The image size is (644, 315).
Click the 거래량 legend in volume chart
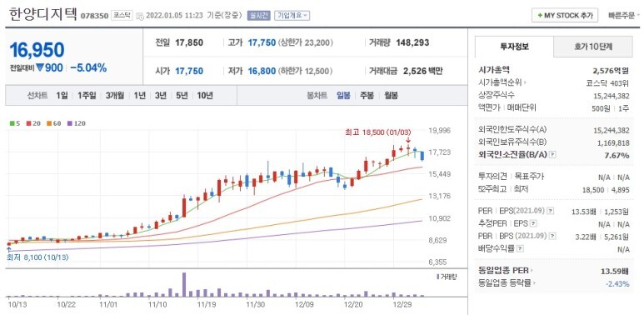click(x=447, y=277)
